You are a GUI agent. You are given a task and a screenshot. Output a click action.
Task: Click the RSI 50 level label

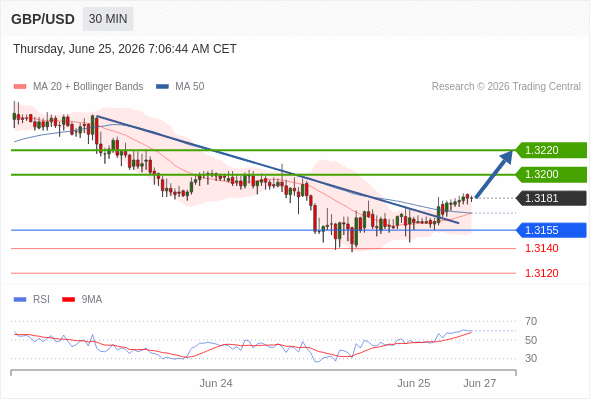coord(531,340)
